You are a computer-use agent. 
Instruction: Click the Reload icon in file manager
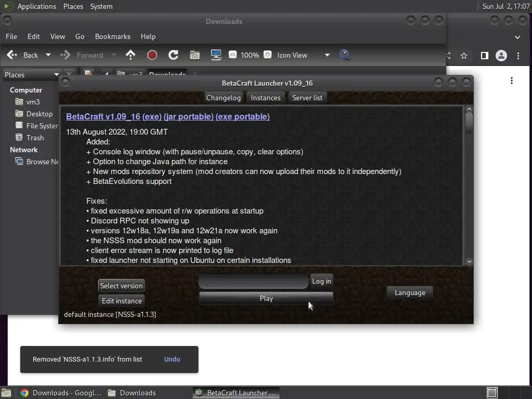[x=174, y=55]
